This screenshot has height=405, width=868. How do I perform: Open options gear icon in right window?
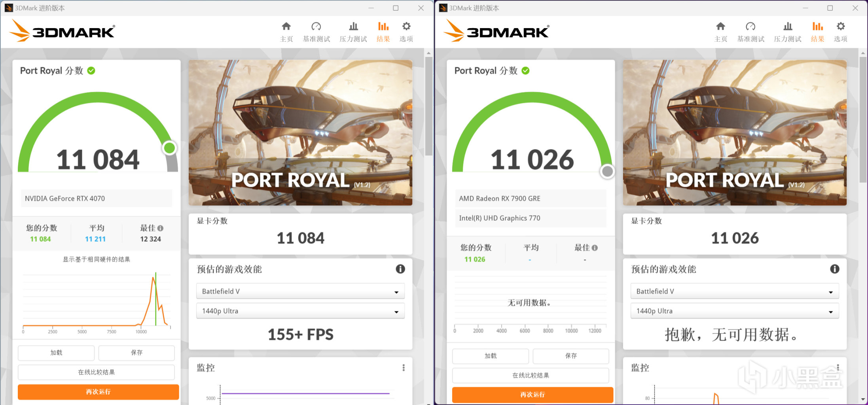[x=841, y=26]
